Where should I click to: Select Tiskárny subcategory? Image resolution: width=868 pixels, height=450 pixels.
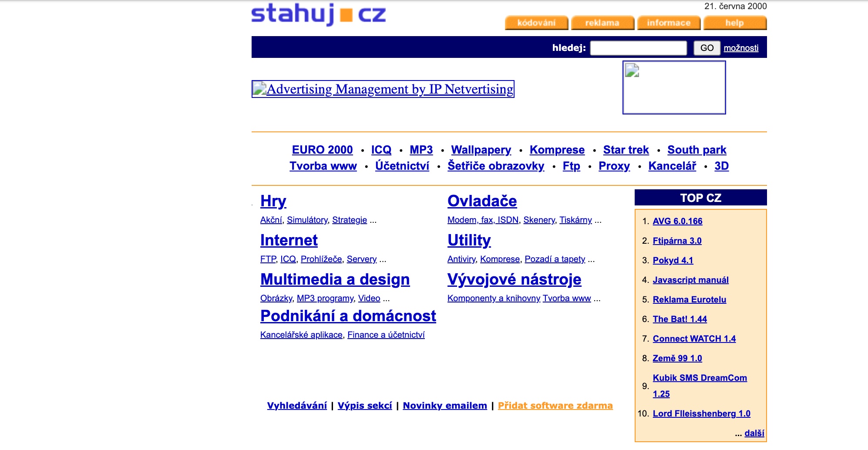[575, 220]
